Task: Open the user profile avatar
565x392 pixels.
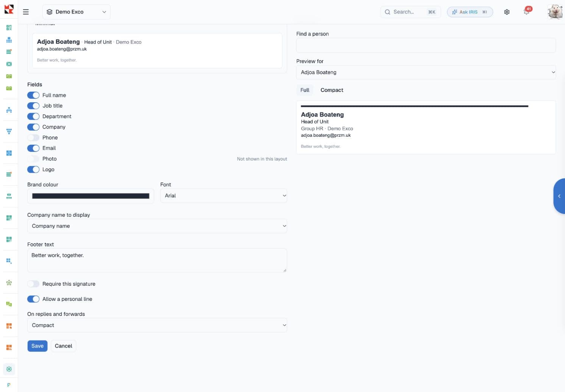Action: [x=555, y=12]
